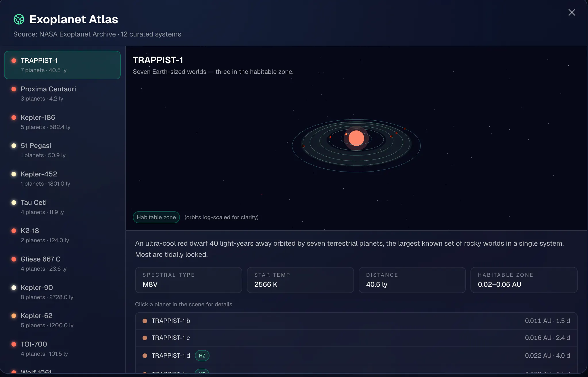Open the Proxima Centauri system

[62, 93]
